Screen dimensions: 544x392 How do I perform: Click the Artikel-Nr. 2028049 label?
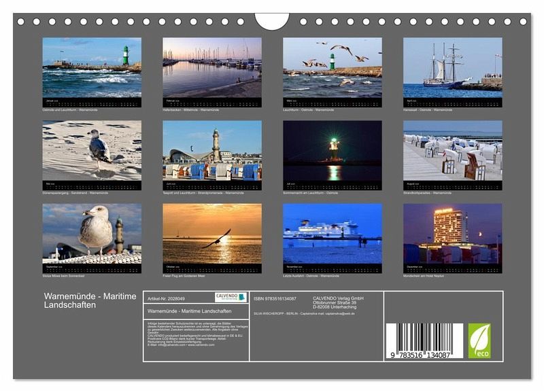point(166,298)
